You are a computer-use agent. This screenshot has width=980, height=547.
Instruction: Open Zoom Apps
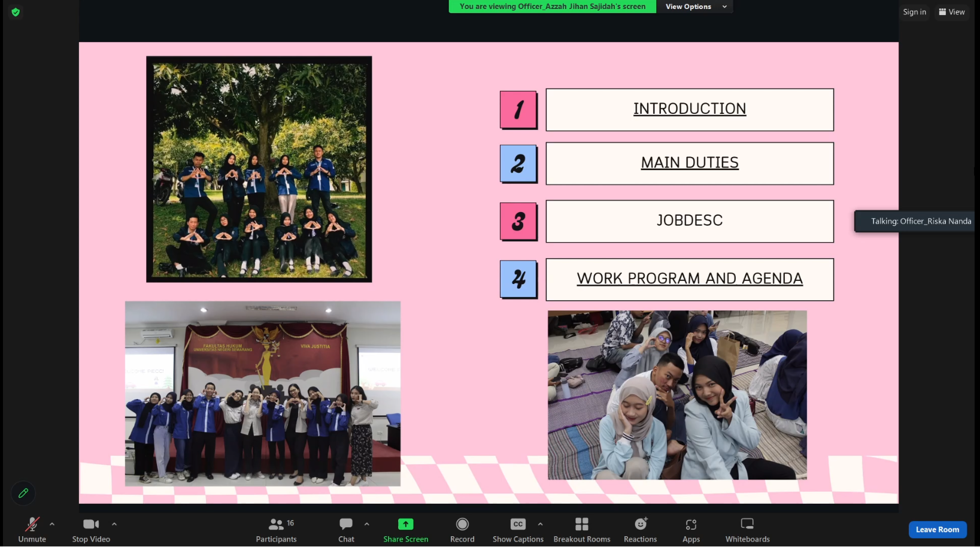tap(691, 530)
